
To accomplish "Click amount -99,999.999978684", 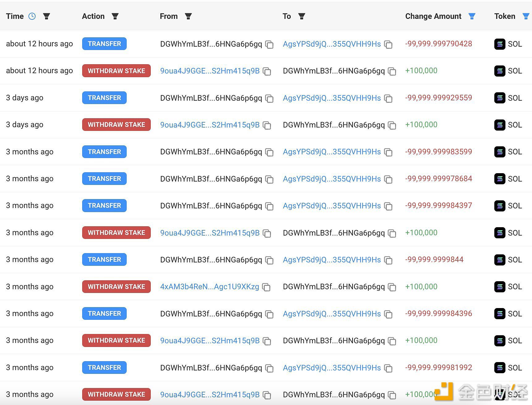I will click(x=439, y=179).
